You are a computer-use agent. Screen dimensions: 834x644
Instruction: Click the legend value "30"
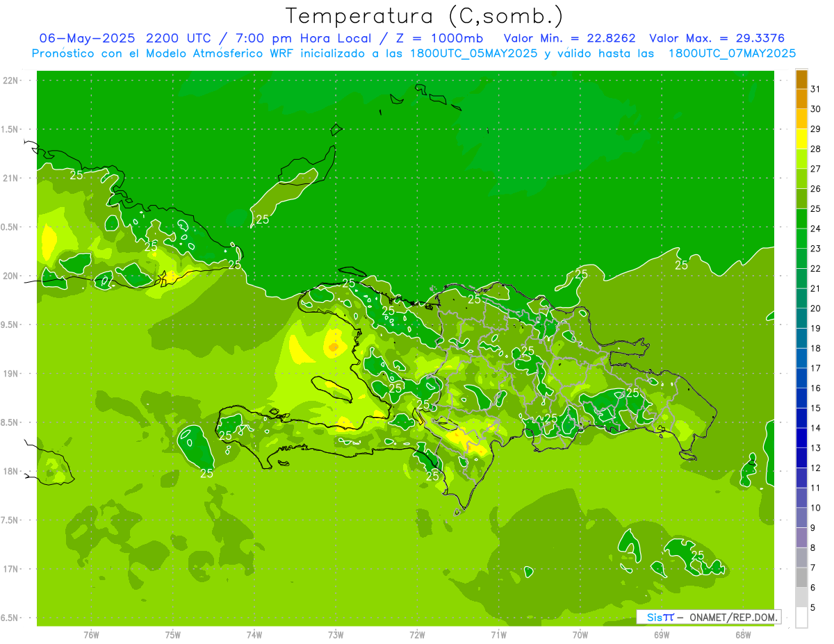tap(816, 109)
